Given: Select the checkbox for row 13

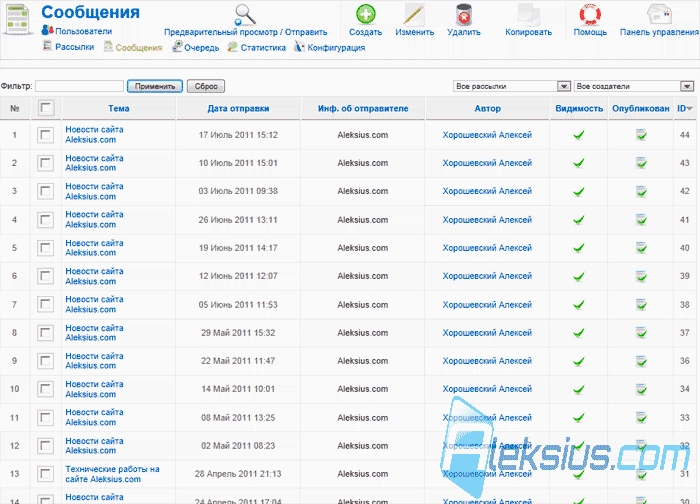Looking at the screenshot, I should point(46,474).
